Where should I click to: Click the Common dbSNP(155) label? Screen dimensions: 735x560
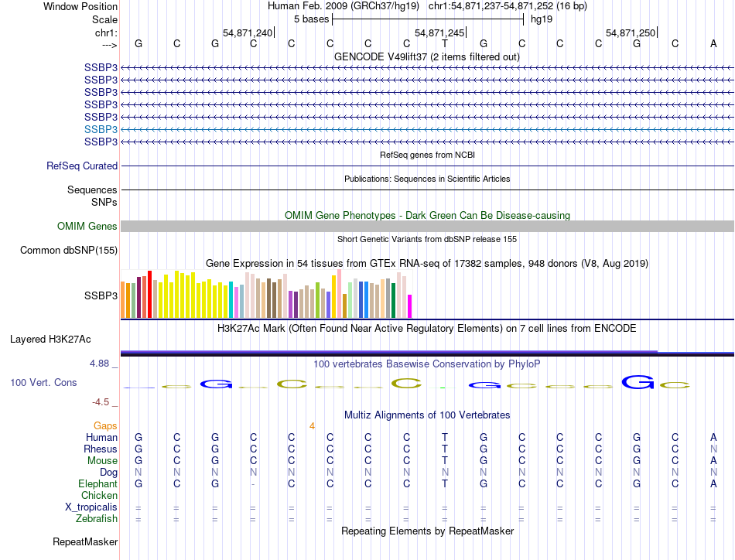(68, 251)
